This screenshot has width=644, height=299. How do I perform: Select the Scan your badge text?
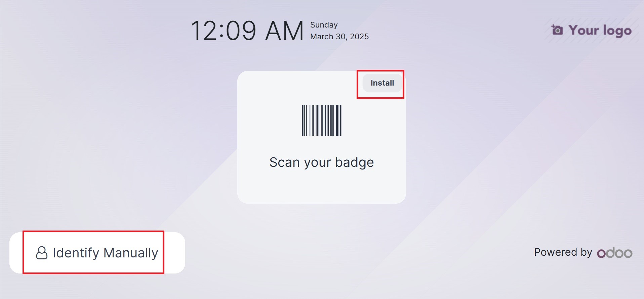[322, 162]
